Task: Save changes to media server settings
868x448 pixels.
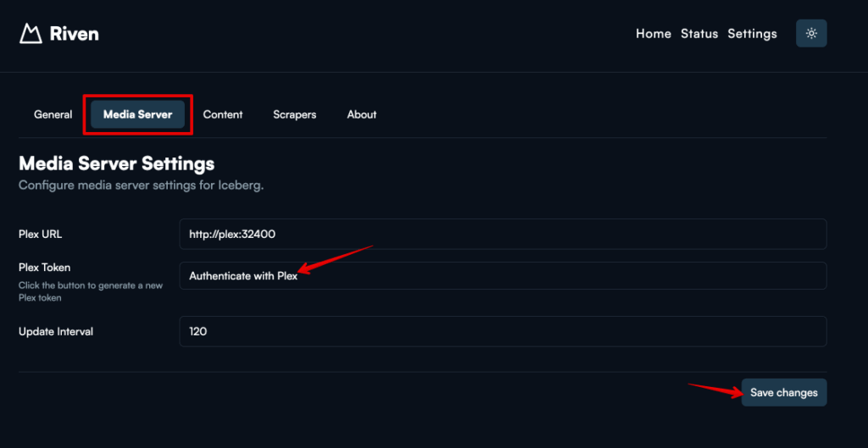Action: pyautogui.click(x=784, y=393)
